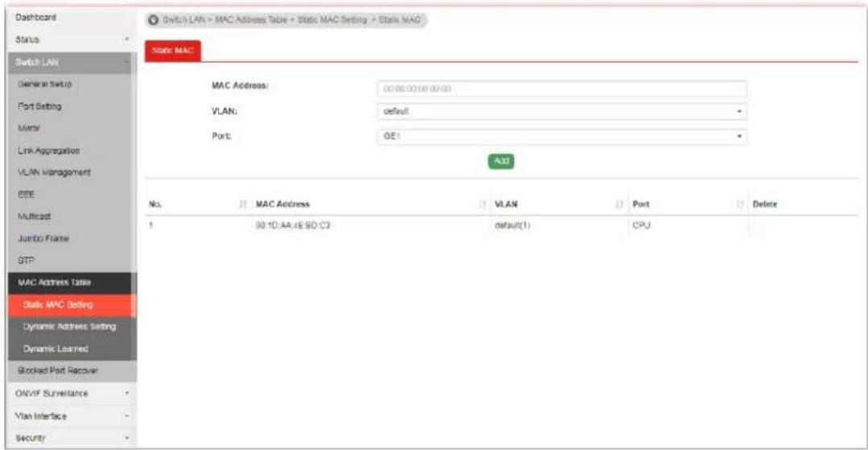
Task: Go to Port Setting
Action: coord(69,106)
